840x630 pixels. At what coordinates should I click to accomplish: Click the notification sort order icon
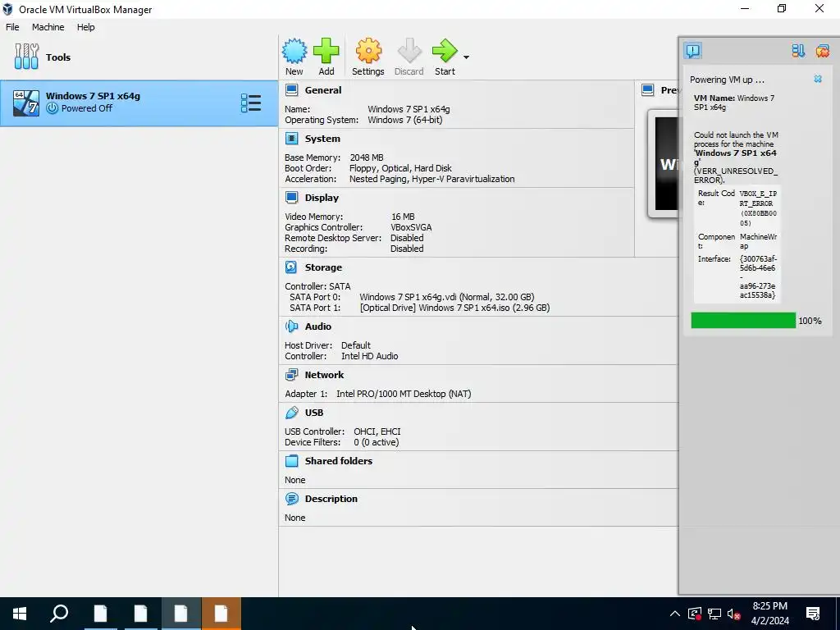point(798,51)
